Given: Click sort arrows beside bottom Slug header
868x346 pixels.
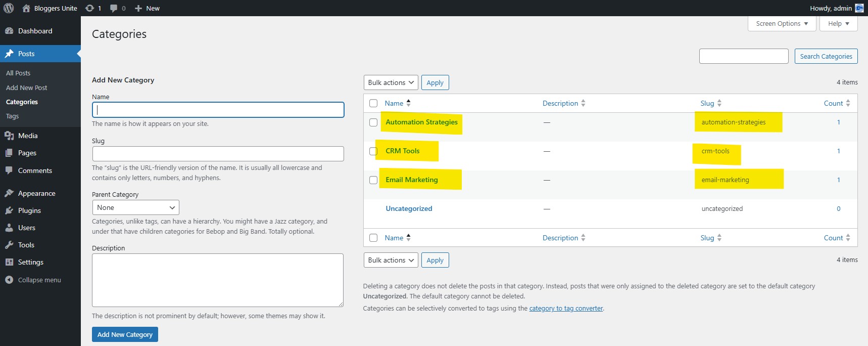Looking at the screenshot, I should [x=719, y=238].
